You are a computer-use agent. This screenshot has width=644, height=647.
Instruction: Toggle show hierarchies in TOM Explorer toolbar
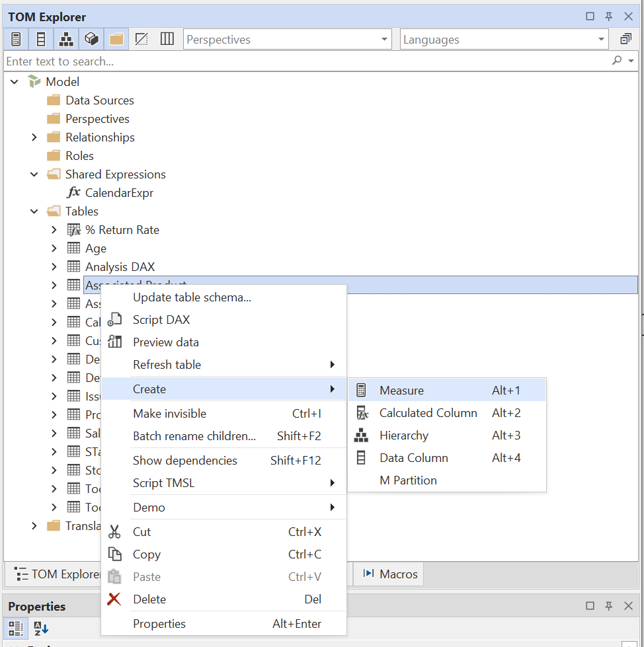pyautogui.click(x=66, y=40)
